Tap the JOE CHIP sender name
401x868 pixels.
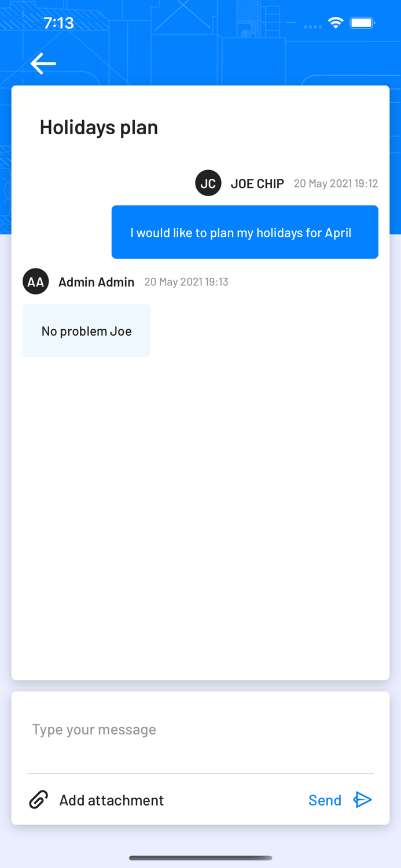click(257, 183)
